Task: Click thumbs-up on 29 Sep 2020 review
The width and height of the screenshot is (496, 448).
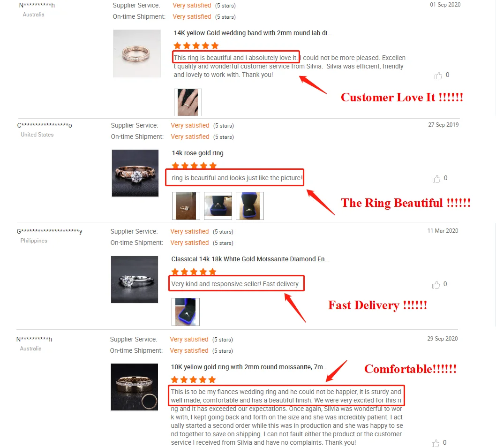Action: click(436, 443)
